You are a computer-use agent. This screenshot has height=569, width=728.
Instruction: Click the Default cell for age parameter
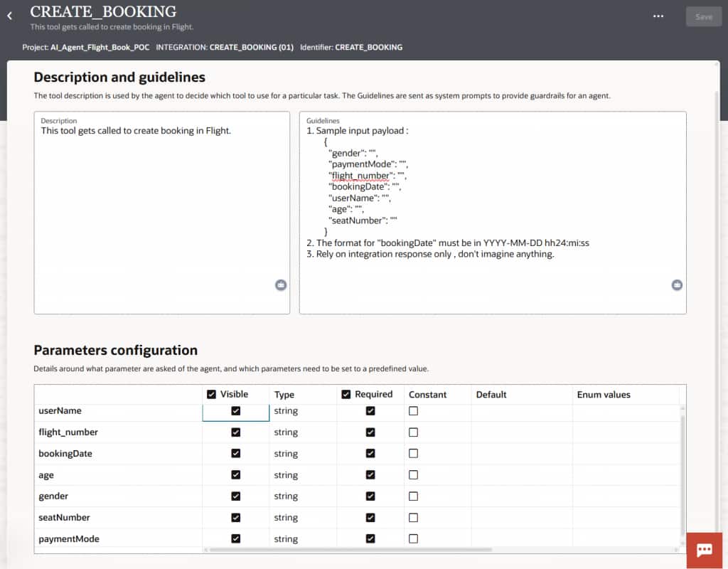[x=521, y=475]
